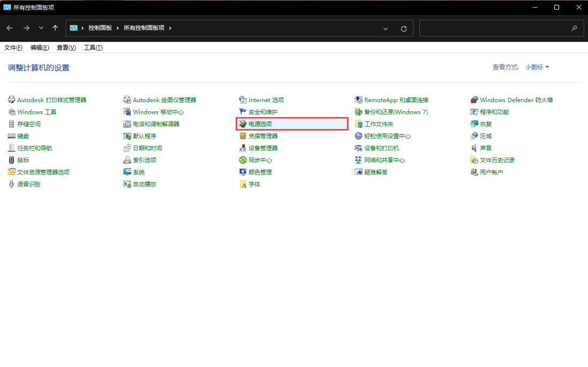Click the 用户帐户 people icon
Viewport: 588px width, 367px height.
[474, 172]
